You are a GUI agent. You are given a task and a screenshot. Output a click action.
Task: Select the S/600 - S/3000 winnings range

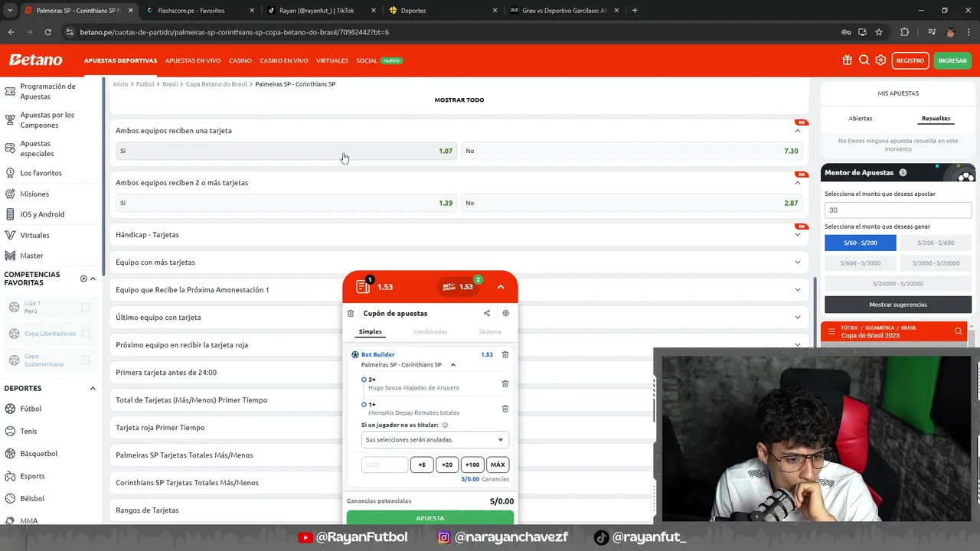(x=860, y=263)
